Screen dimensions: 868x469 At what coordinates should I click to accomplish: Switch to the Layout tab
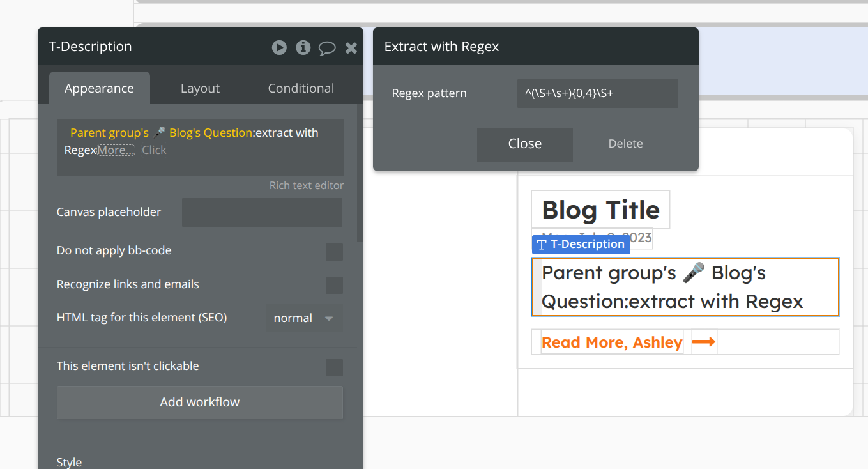point(200,88)
